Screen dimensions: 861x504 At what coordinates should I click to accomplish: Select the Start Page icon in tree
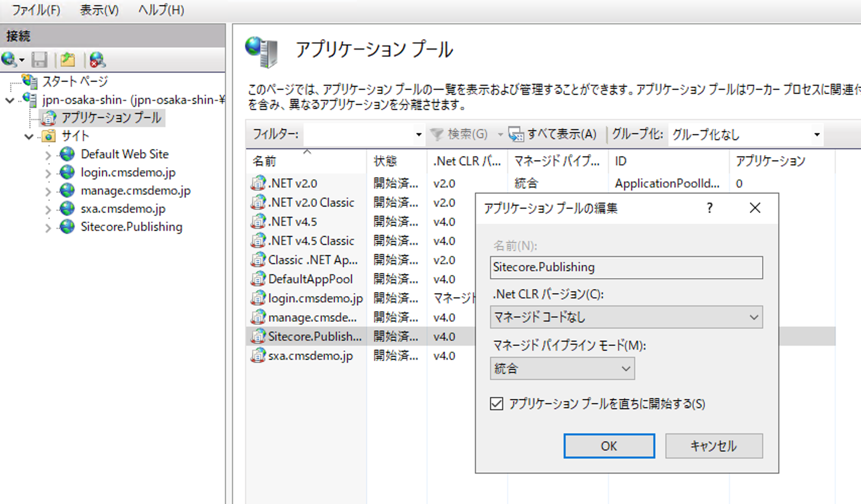click(x=30, y=81)
